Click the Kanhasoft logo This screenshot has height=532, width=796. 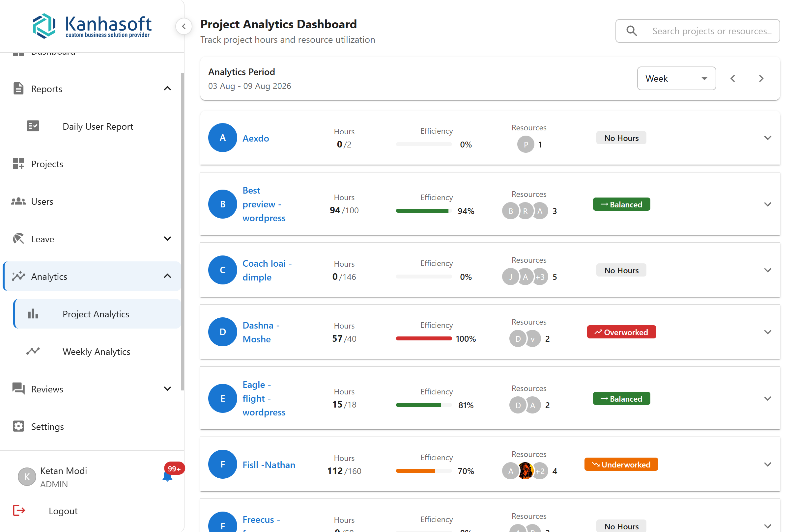92,26
